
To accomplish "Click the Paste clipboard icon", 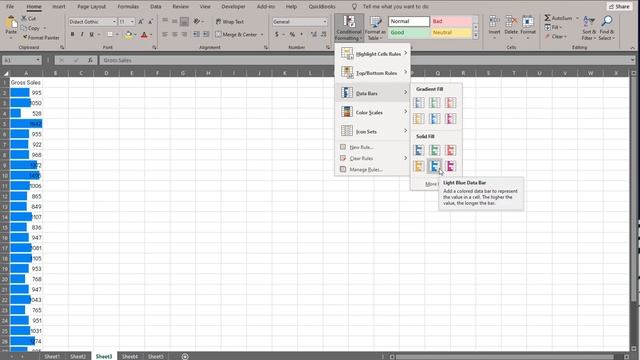I will 11,22.
